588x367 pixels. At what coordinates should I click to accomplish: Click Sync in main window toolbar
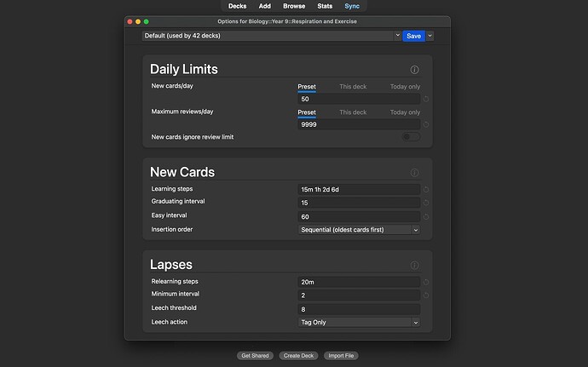(x=352, y=6)
